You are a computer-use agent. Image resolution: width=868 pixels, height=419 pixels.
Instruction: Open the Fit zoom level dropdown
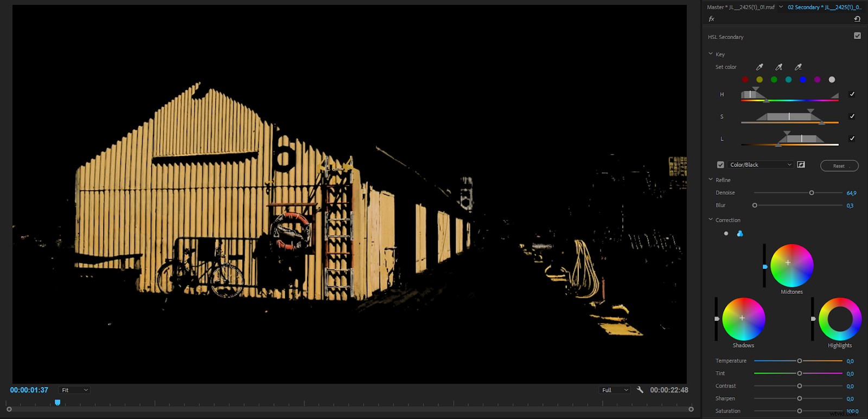pyautogui.click(x=74, y=390)
